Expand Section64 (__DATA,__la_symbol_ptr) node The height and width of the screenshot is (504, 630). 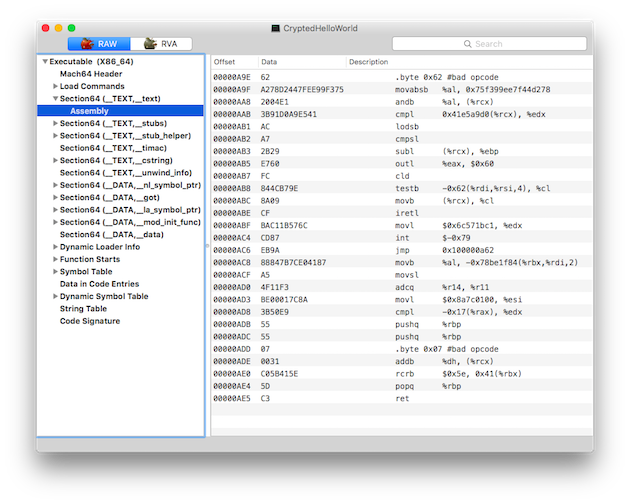click(55, 210)
